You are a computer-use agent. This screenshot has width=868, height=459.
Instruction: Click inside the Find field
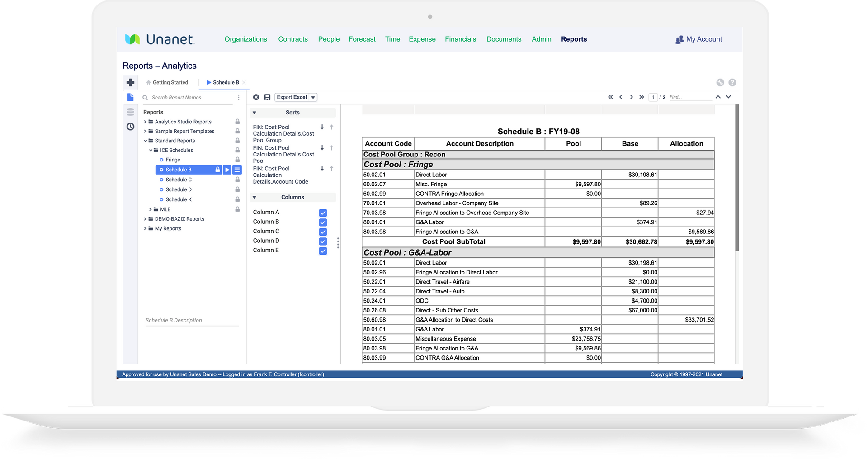[691, 97]
